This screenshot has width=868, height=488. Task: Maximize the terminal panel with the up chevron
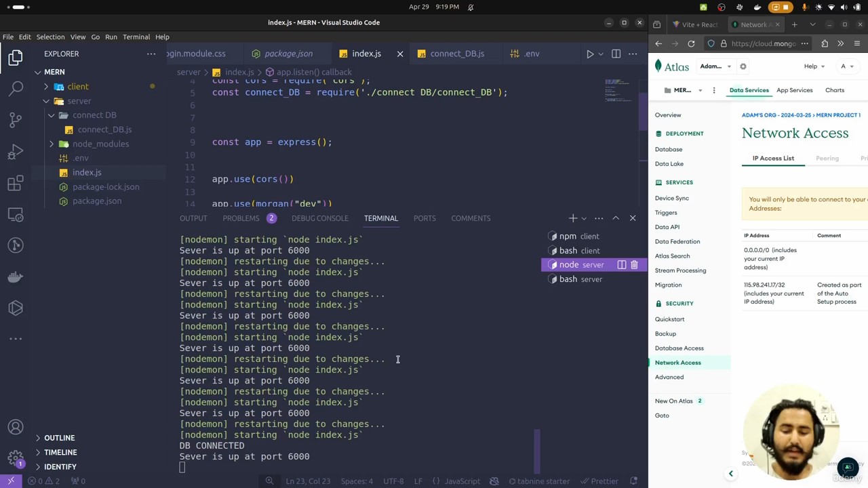616,218
